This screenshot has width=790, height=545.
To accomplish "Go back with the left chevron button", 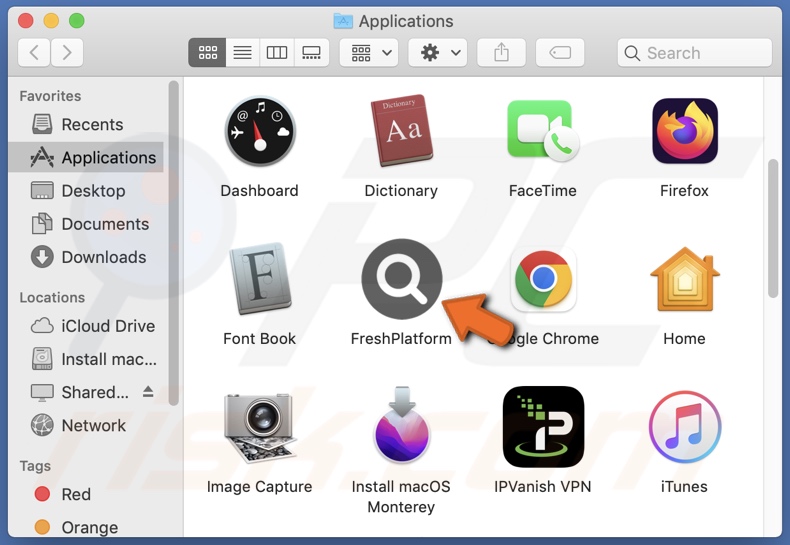I will point(34,52).
